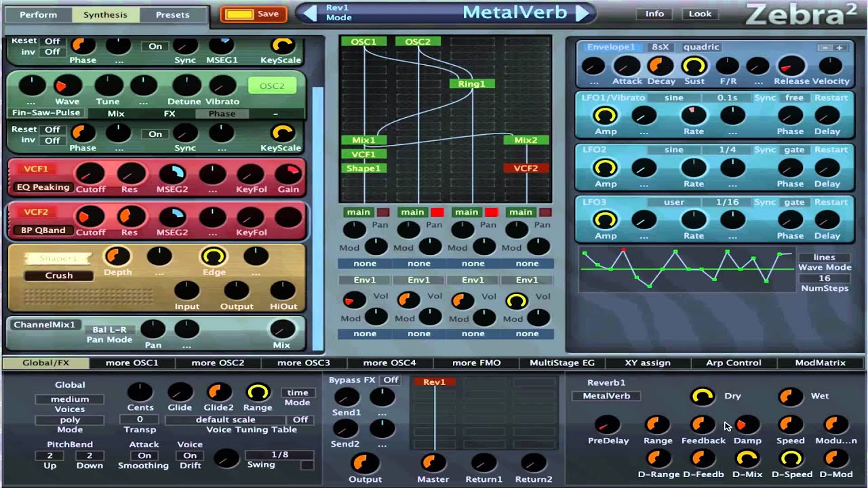Click the LFO1 Rate knob

pyautogui.click(x=694, y=115)
